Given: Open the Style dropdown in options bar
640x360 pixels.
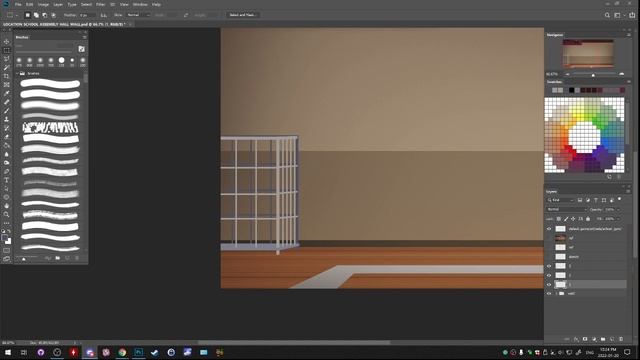Looking at the screenshot, I should point(138,15).
